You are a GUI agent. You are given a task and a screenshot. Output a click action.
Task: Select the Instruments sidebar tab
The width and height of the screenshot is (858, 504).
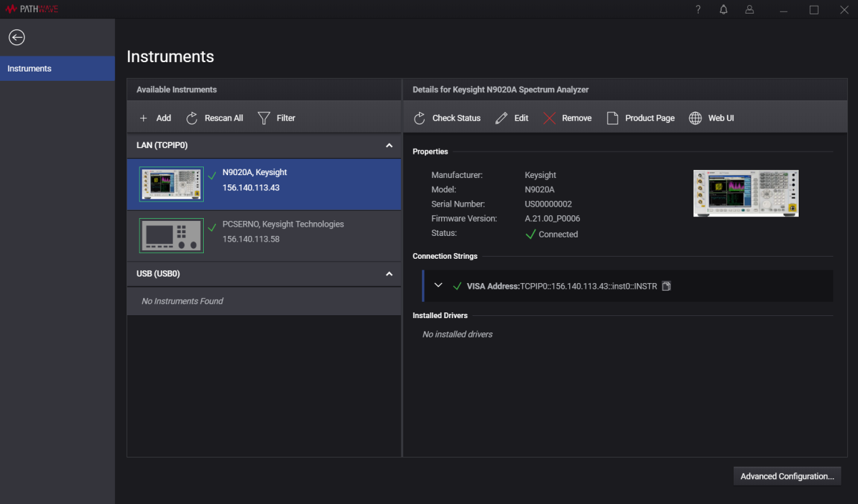click(x=57, y=69)
